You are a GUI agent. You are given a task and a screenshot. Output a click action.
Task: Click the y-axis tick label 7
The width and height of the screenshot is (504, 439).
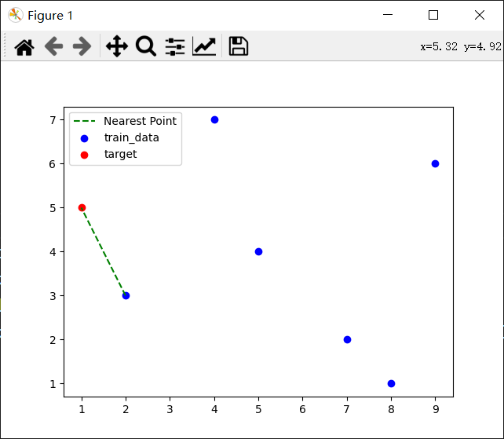pos(53,120)
